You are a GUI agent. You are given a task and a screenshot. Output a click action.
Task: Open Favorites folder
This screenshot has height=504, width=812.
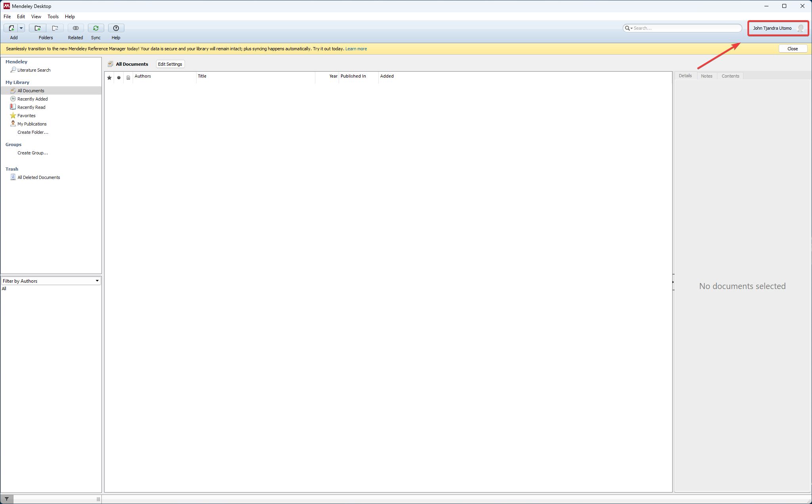(27, 116)
